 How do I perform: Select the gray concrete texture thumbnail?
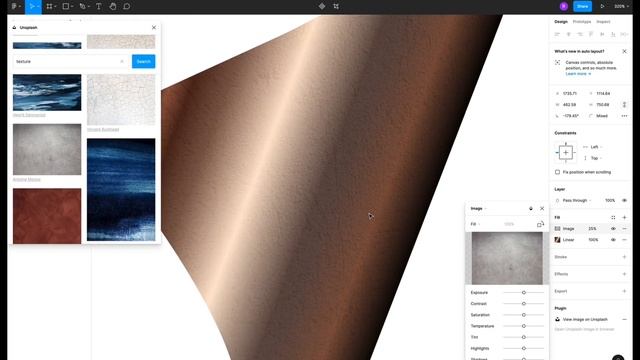(47, 149)
